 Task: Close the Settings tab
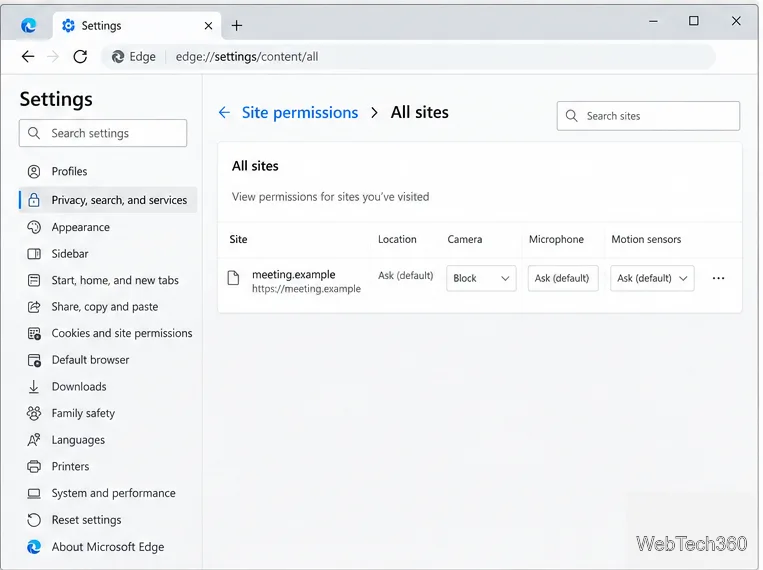(208, 25)
